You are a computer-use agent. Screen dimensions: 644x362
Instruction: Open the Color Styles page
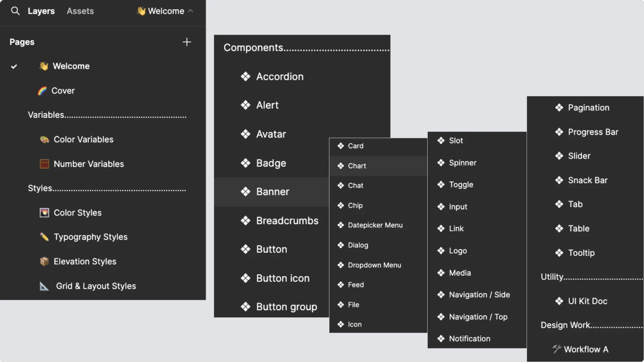point(77,213)
